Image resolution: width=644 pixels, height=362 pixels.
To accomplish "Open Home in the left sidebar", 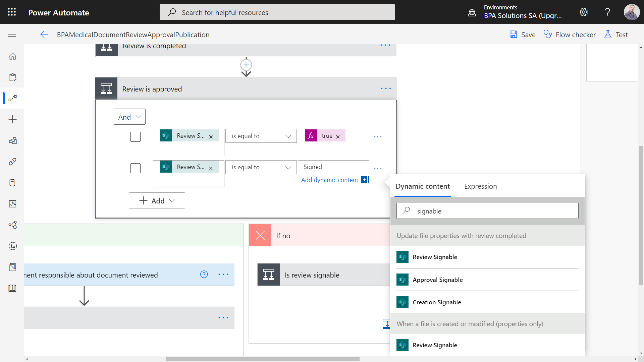I will 12,56.
